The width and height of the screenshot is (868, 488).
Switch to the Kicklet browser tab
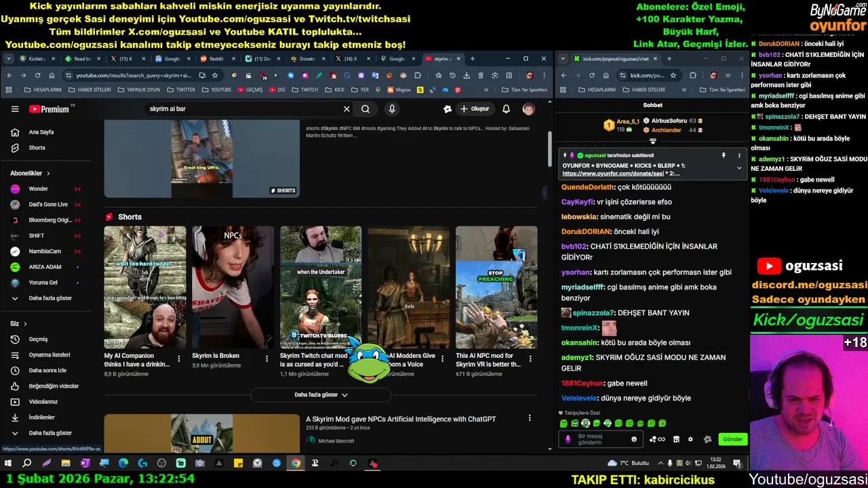(37, 59)
